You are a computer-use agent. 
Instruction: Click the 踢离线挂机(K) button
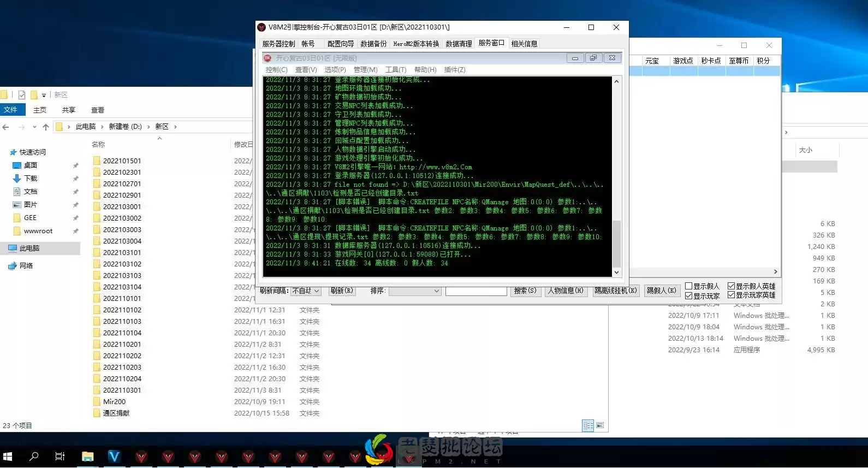coord(616,291)
